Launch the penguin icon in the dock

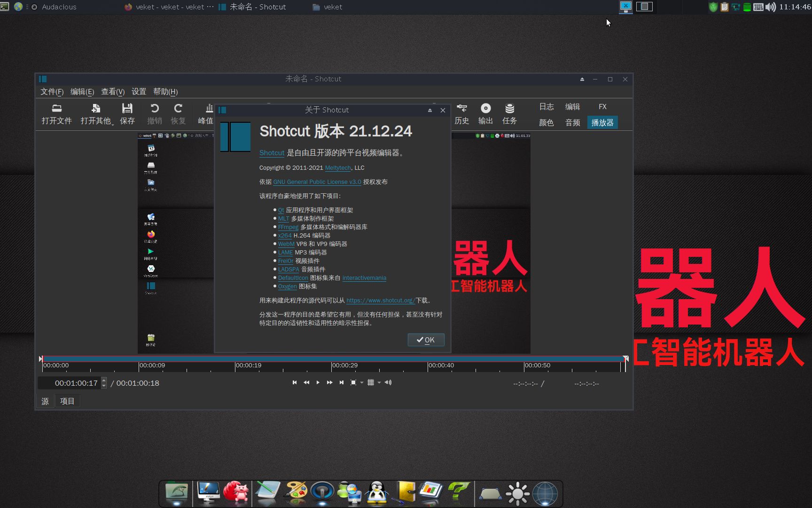pos(377,493)
